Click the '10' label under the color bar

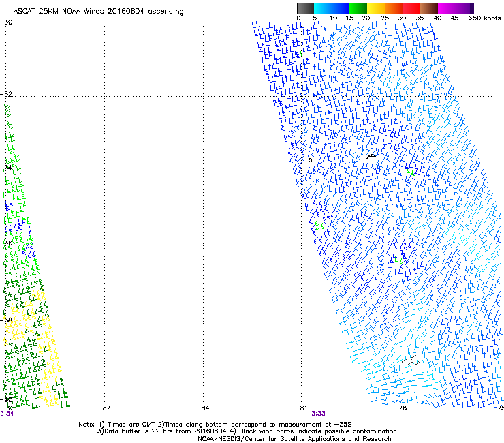(333, 18)
